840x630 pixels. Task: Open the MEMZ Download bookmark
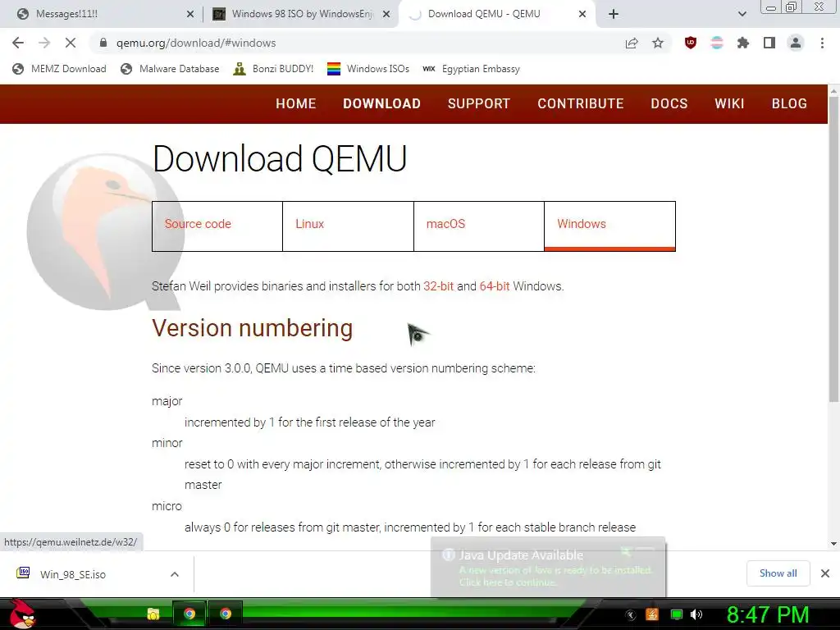(x=59, y=69)
